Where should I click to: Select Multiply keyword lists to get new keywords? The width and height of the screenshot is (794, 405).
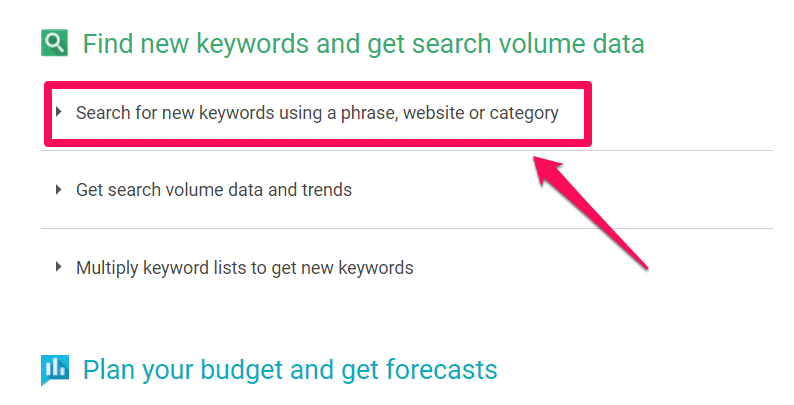click(x=245, y=268)
